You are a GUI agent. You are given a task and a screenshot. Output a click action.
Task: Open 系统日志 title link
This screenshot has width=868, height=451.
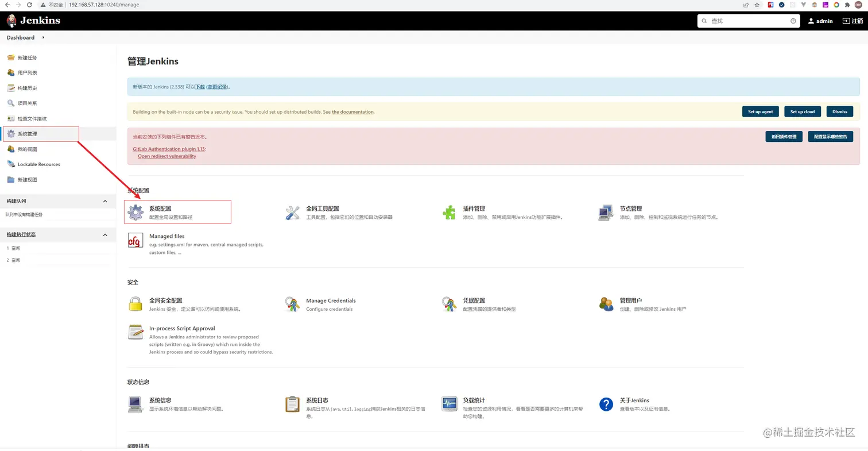coord(317,400)
